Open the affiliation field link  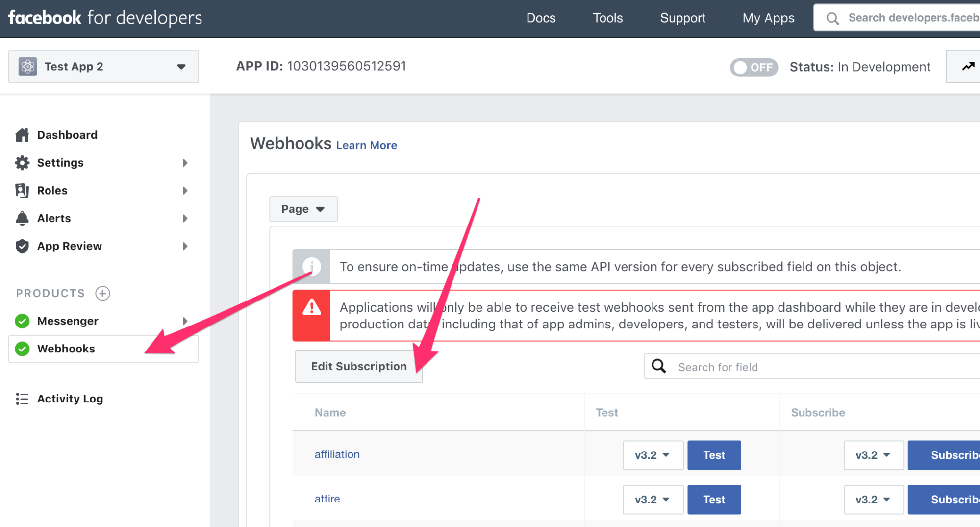pos(337,454)
